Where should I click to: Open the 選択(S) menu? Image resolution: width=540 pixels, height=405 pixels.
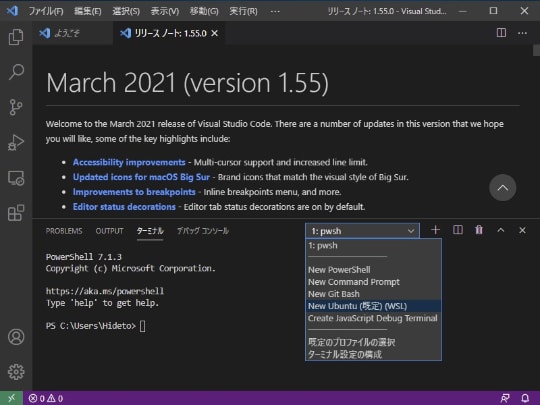pyautogui.click(x=126, y=11)
